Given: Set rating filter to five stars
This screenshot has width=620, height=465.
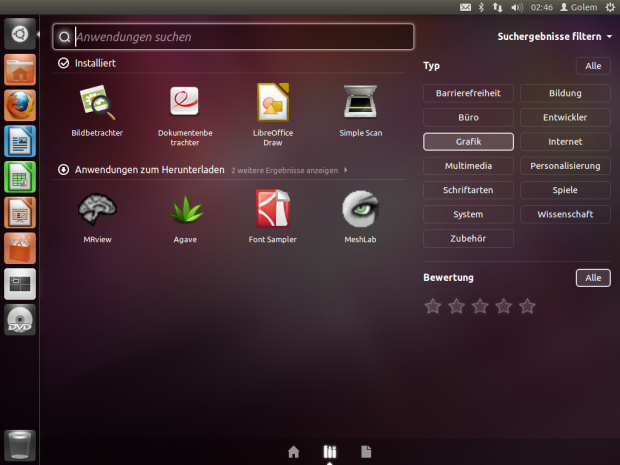Looking at the screenshot, I should 527,306.
